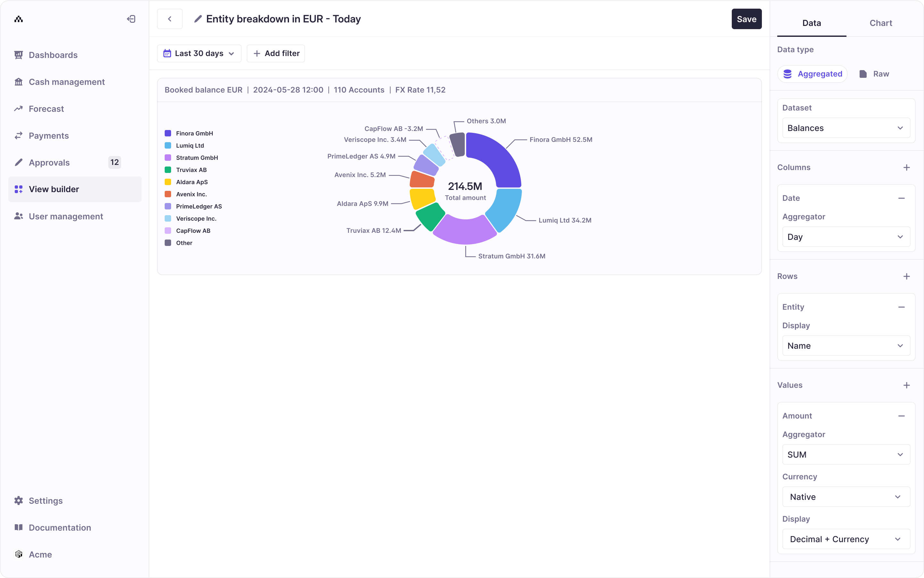The height and width of the screenshot is (578, 924).
Task: Remove the Date column with the minus icon
Action: (x=902, y=198)
